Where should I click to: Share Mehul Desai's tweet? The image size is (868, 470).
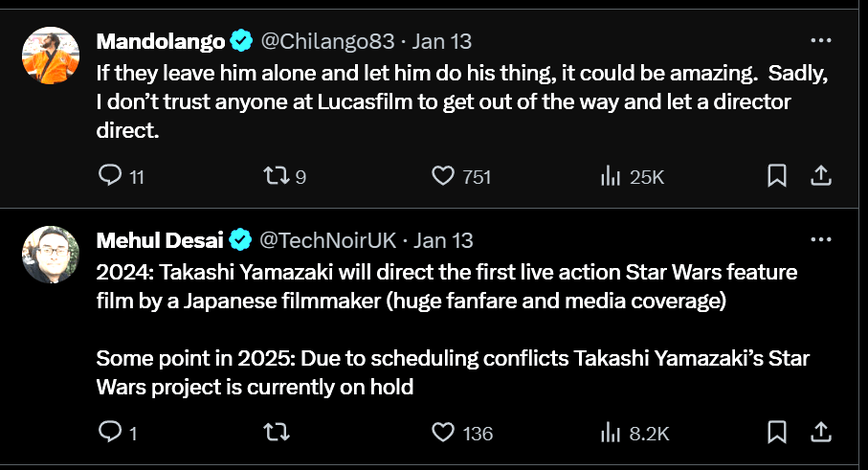(820, 433)
